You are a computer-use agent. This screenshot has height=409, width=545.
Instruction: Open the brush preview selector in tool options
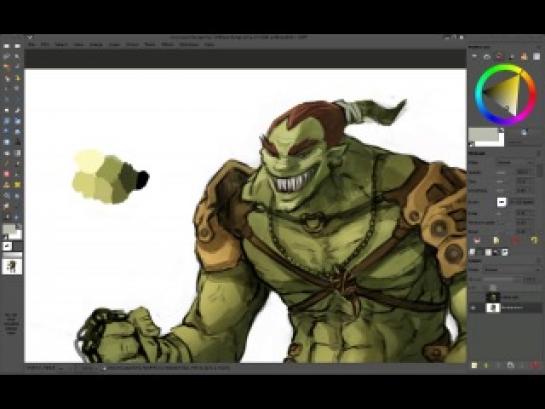pos(502,202)
